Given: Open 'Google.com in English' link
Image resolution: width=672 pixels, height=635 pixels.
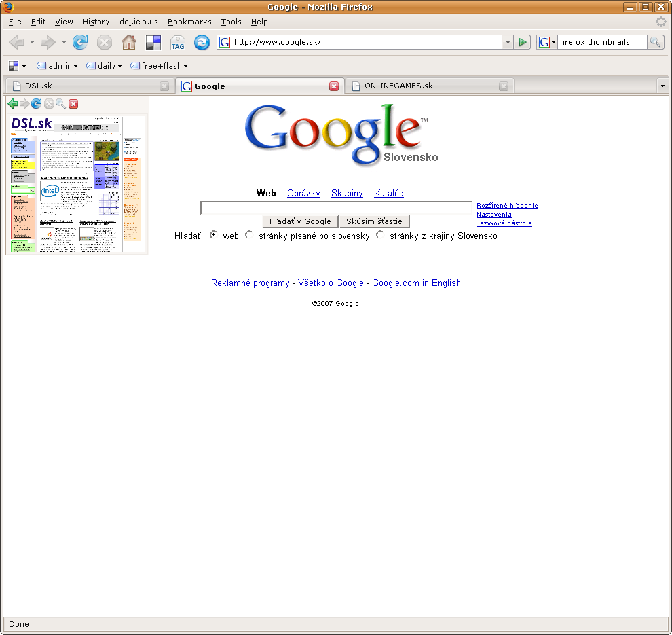Looking at the screenshot, I should coord(416,283).
